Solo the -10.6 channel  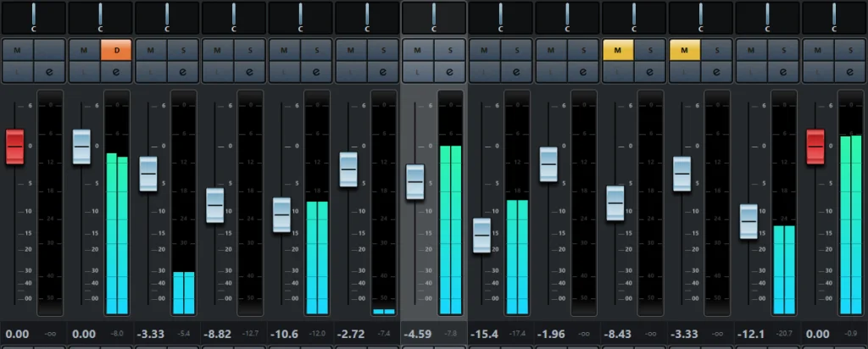tap(317, 50)
